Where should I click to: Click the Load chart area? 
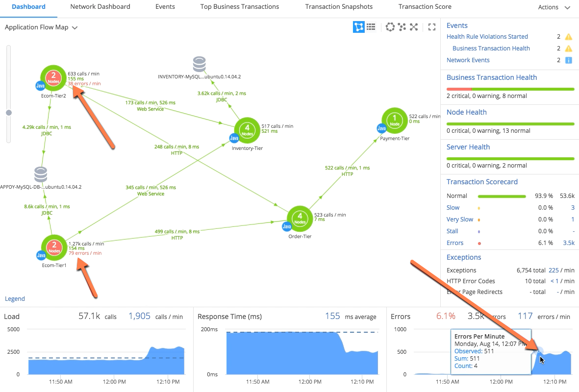106,352
